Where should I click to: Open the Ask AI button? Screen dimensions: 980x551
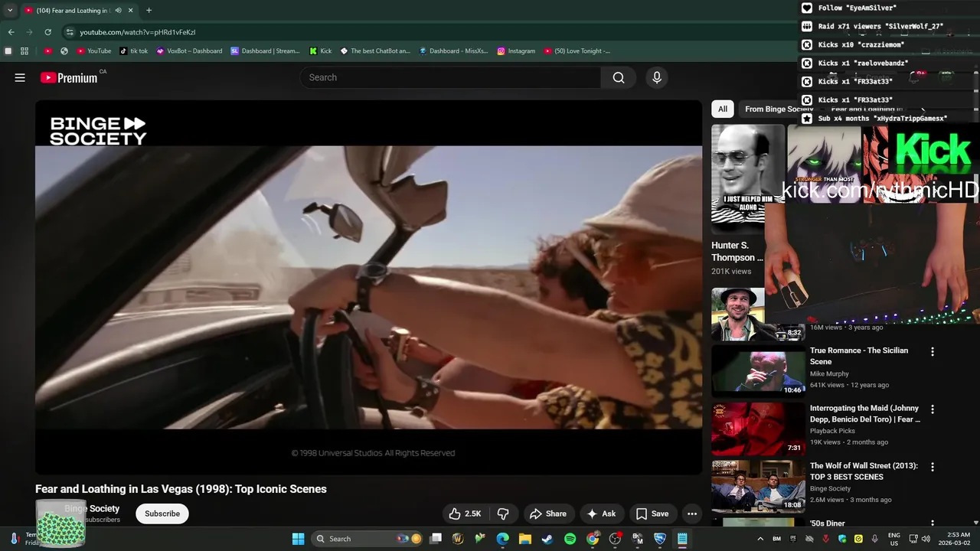[x=602, y=514]
